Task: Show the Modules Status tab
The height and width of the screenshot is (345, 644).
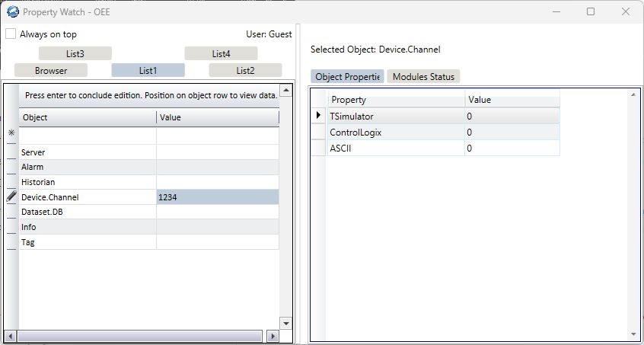Action: 423,77
